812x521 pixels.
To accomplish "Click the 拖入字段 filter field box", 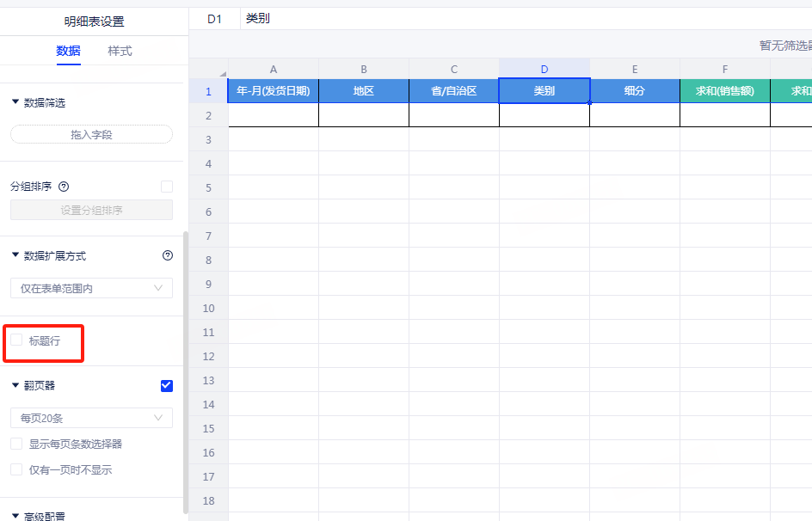I will (x=91, y=134).
